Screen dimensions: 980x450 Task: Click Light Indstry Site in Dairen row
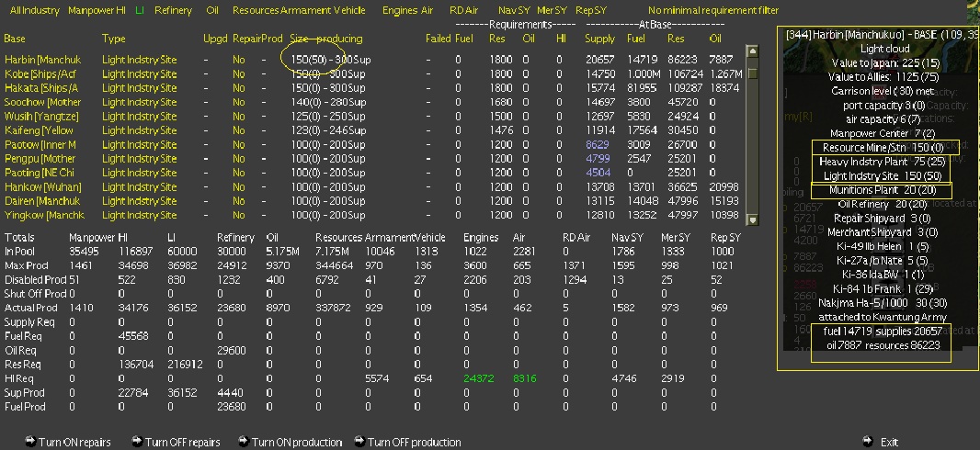tap(140, 201)
